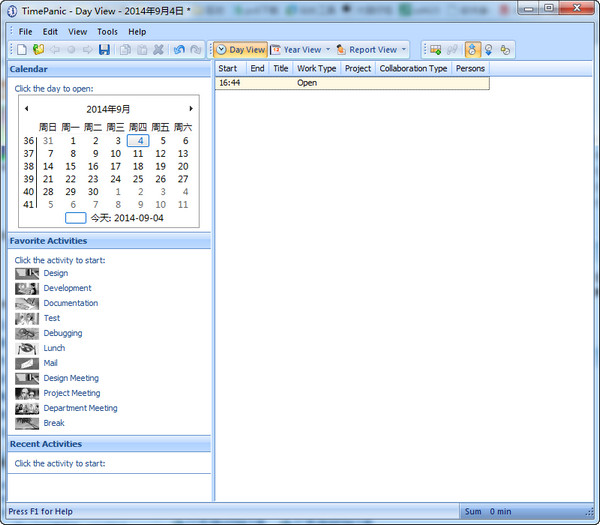The image size is (600, 525).
Task: Click the Open file toolbar icon
Action: point(38,50)
